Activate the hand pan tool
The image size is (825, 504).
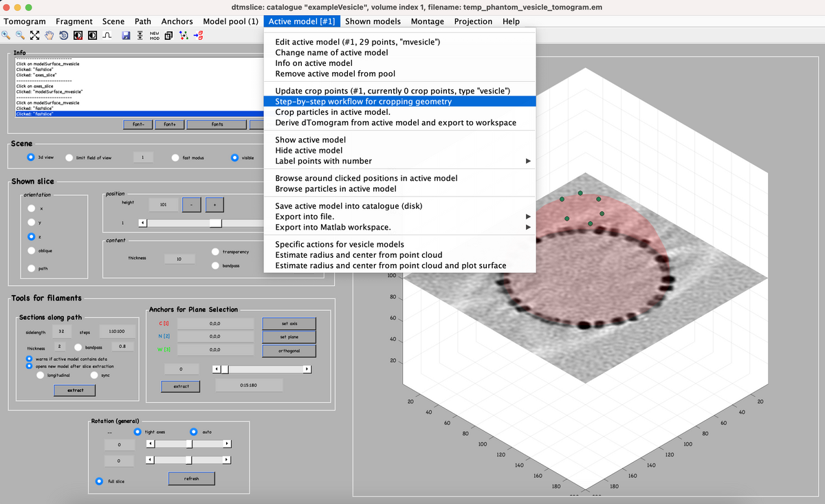[49, 36]
